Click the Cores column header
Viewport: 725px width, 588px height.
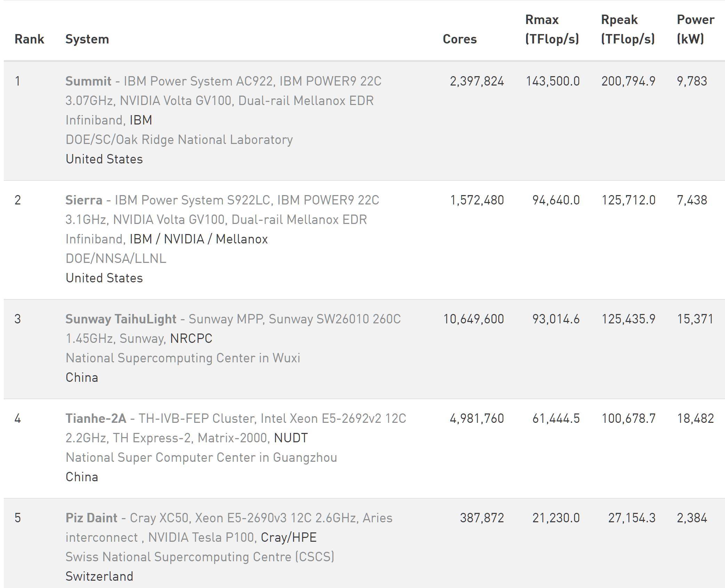[x=459, y=39]
